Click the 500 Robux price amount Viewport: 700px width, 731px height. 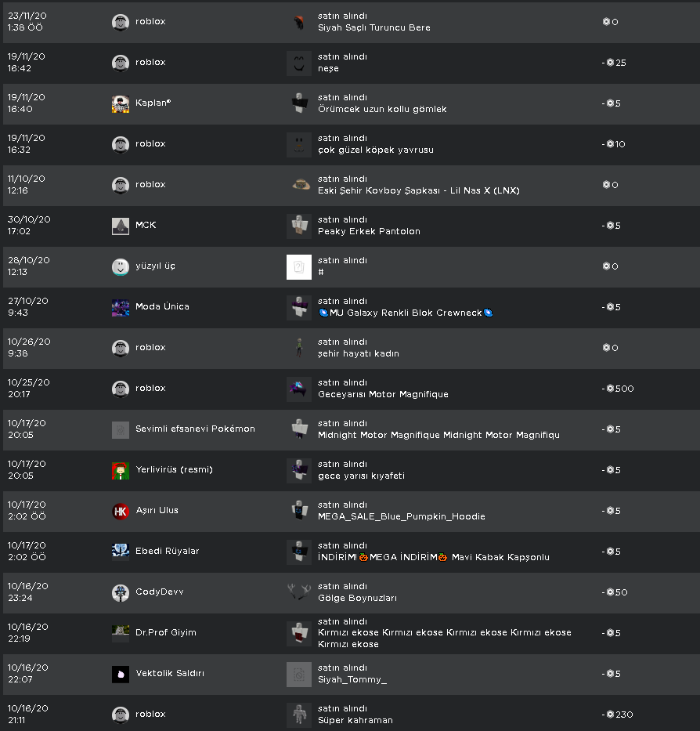623,389
